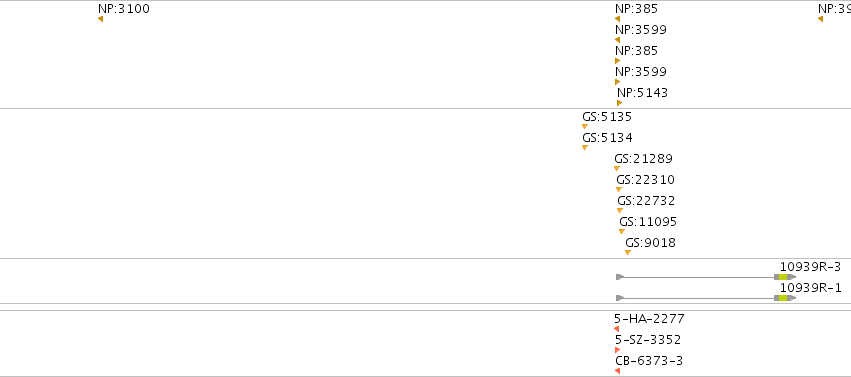Click the left-pointing NP:385 marker
851x377 pixels.
(x=617, y=19)
